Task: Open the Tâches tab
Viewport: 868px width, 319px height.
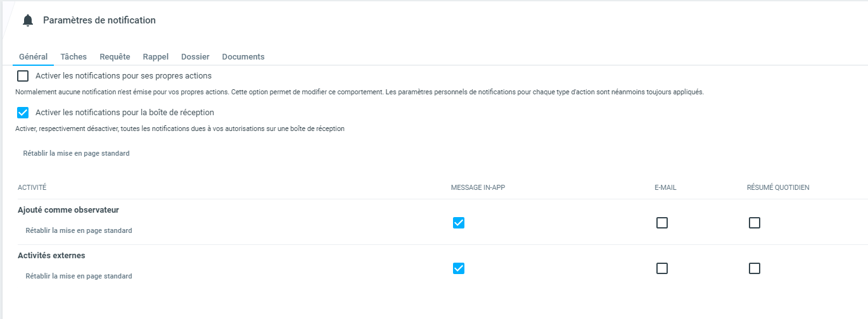Action: 73,57
